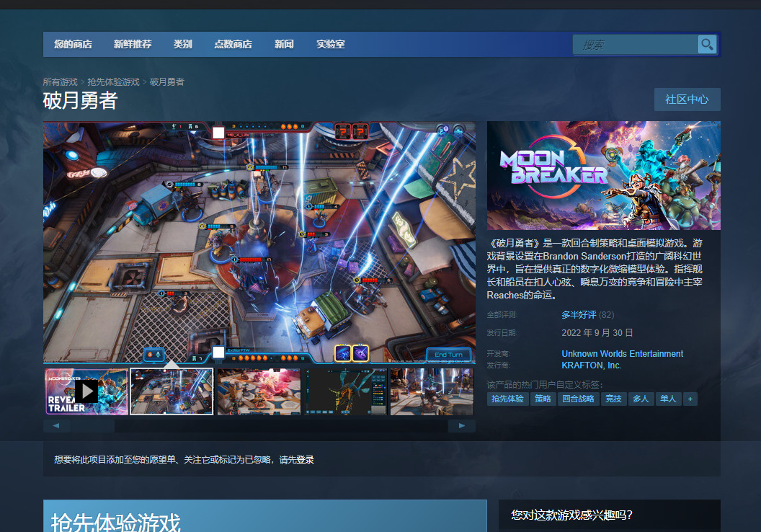The height and width of the screenshot is (532, 761).
Task: Click the search magnifier icon
Action: tap(707, 45)
